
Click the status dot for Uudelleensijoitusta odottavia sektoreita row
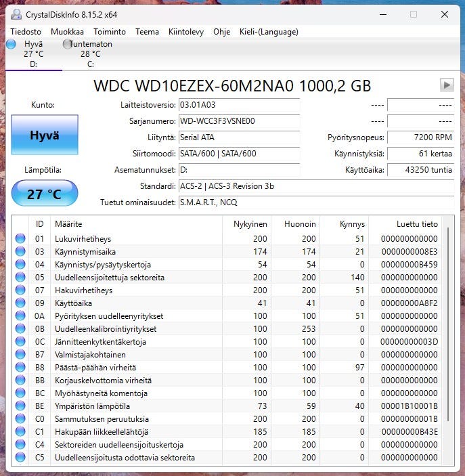pos(20,458)
